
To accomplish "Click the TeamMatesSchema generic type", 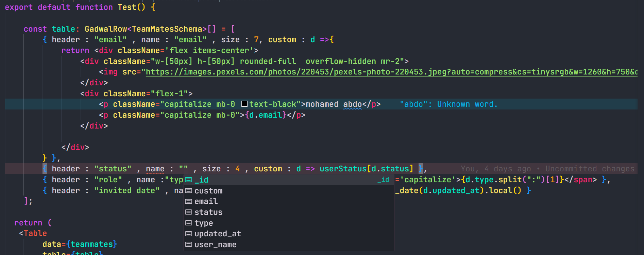I will click(167, 29).
